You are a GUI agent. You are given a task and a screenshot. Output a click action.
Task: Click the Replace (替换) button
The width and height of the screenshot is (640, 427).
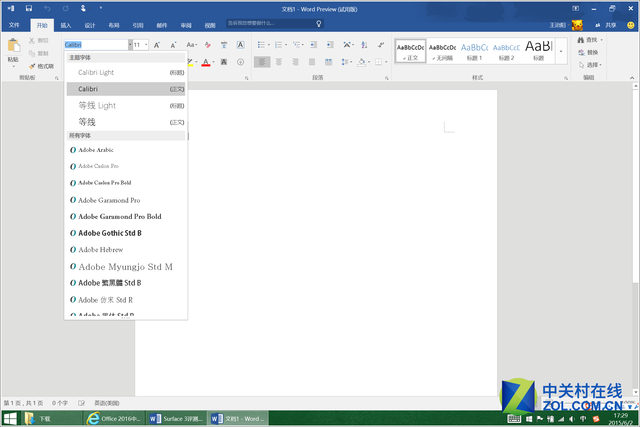coord(588,52)
